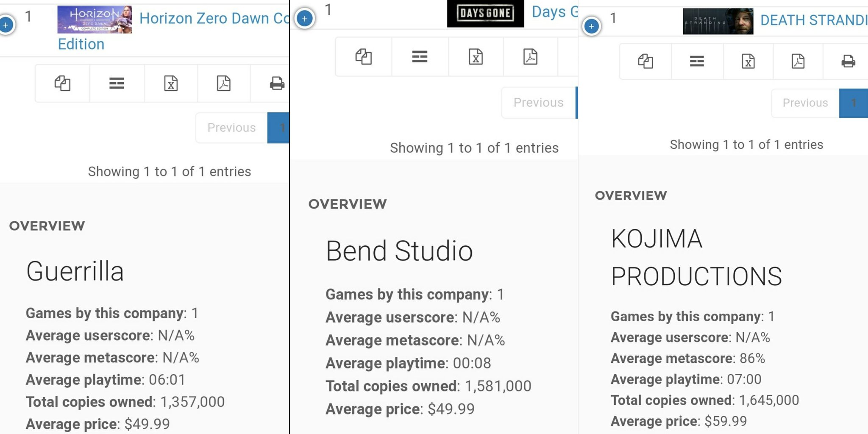Click column visibility icon in Death Stranding panel
The width and height of the screenshot is (868, 434).
[697, 61]
